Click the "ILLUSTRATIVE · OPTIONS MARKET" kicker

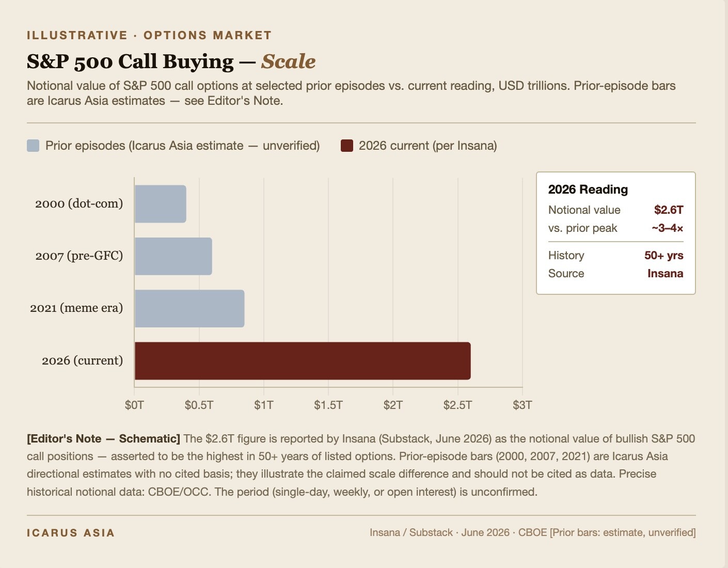coord(149,35)
